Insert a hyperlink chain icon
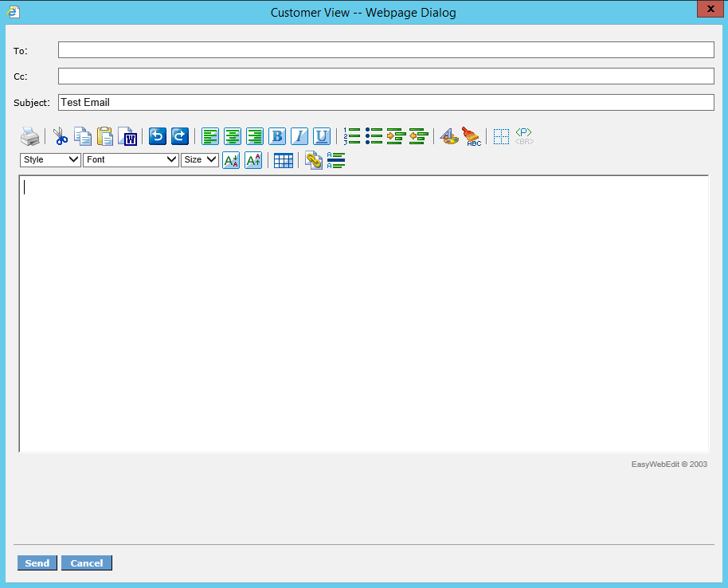728x588 pixels. (x=314, y=160)
